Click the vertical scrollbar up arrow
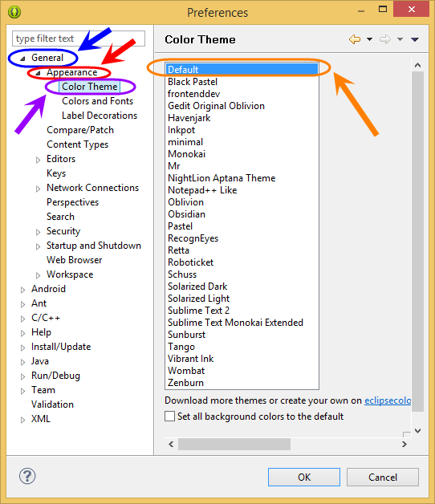435x504 pixels. point(417,65)
